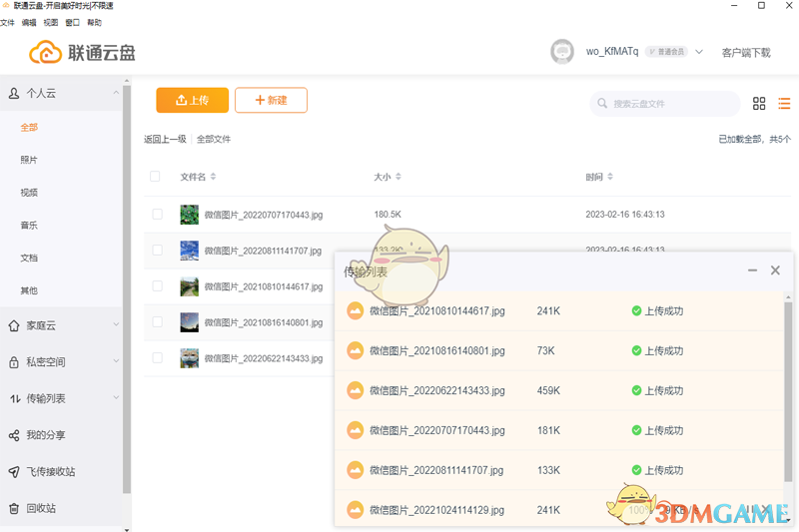Check the box for 微信图片_20210816140801.jpg
Viewport: 799px width, 532px height.
[x=158, y=321]
